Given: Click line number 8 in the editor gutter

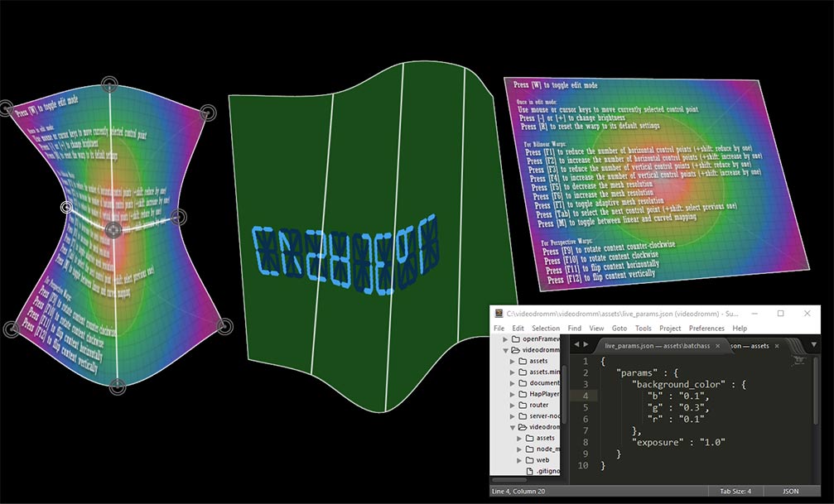Looking at the screenshot, I should (x=585, y=442).
